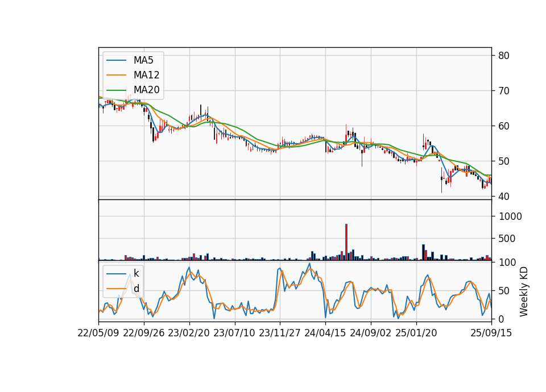Click the MA20 legend label
This screenshot has width=546, height=392.
pos(147,90)
